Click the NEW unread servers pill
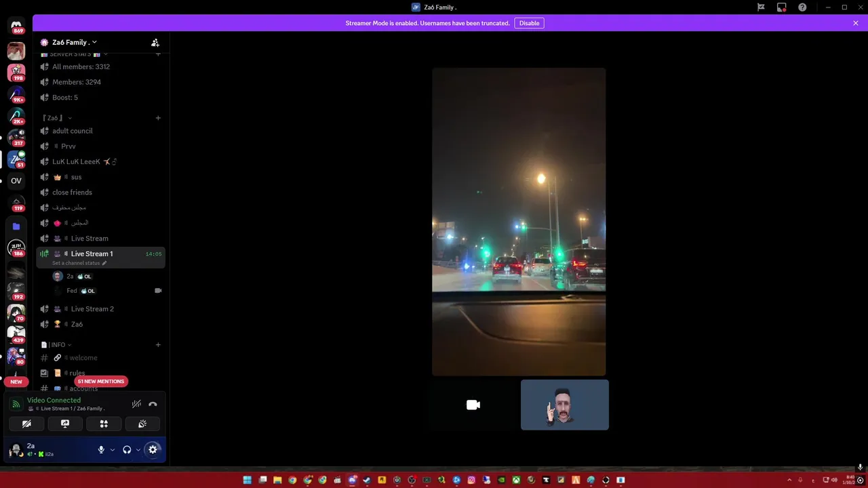 pyautogui.click(x=16, y=382)
